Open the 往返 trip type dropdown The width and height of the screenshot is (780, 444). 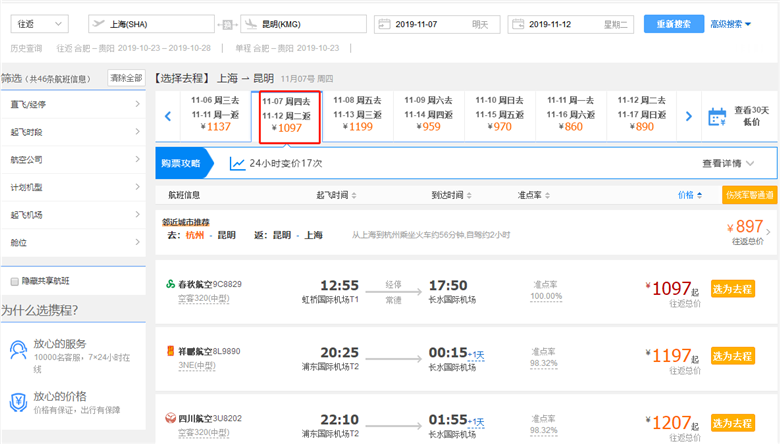[39, 24]
